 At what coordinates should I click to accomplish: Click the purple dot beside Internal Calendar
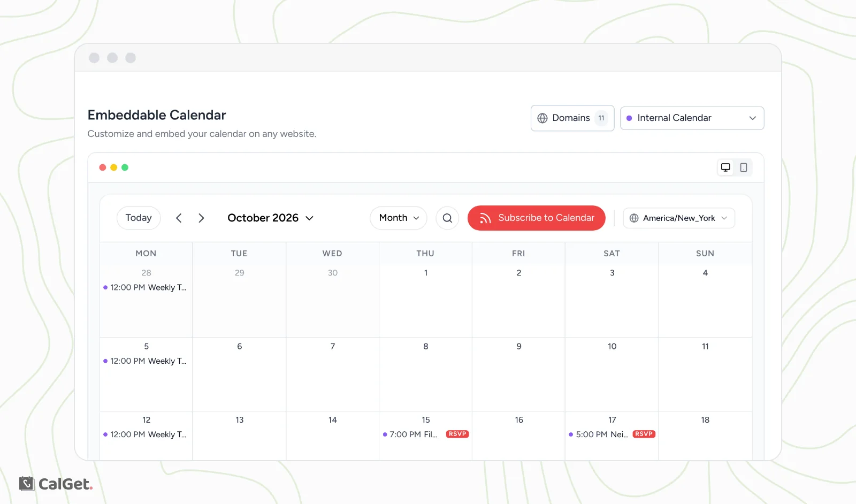(x=629, y=118)
